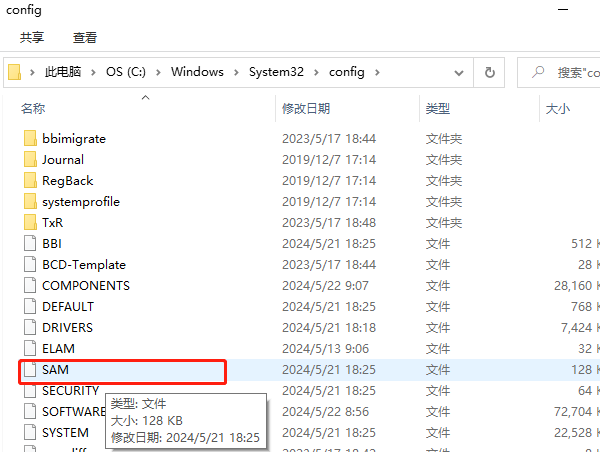This screenshot has width=600, height=452.
Task: Select the bbimigrate folder icon
Action: coord(29,138)
